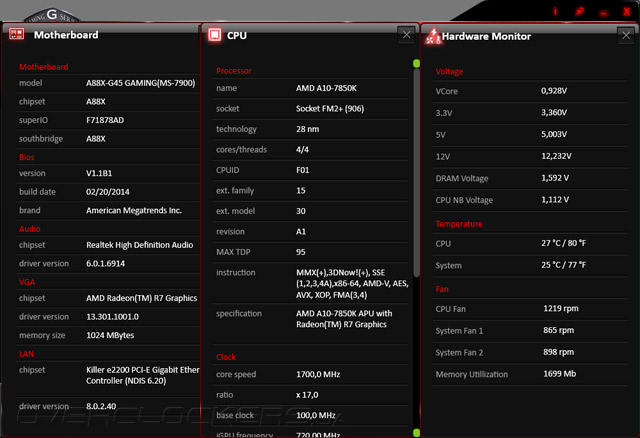The image size is (640, 438).
Task: Click the Clock section heading
Action: coord(226,356)
